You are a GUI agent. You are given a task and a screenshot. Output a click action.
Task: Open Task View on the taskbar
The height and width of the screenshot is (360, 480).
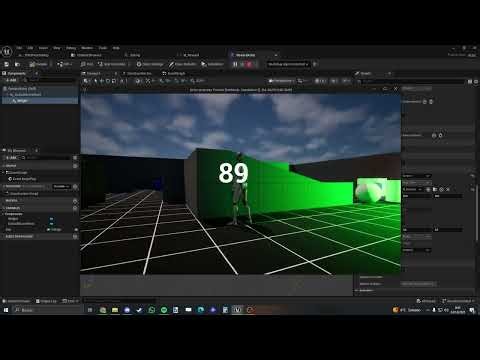(x=90, y=310)
